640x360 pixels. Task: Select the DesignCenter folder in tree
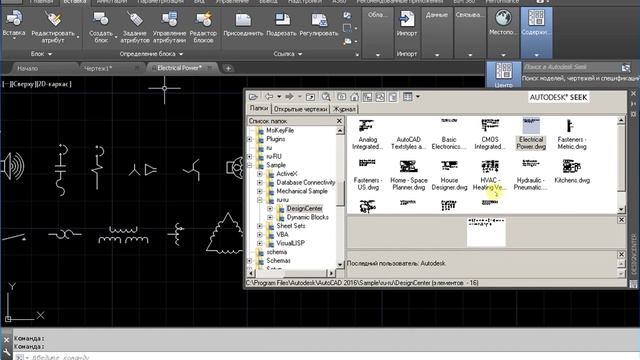304,209
